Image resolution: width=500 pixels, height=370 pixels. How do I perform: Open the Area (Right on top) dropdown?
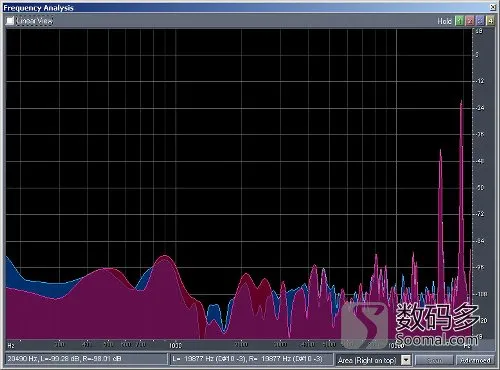pos(406,360)
